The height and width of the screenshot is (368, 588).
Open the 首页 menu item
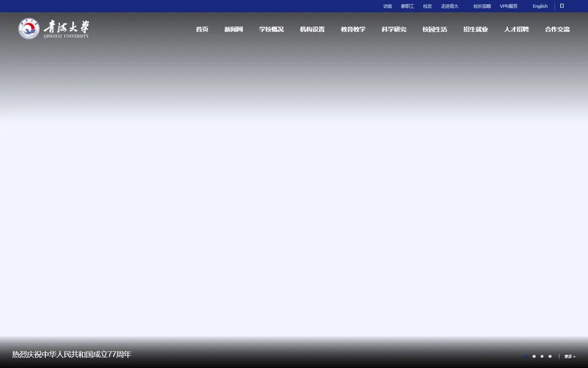tap(202, 29)
